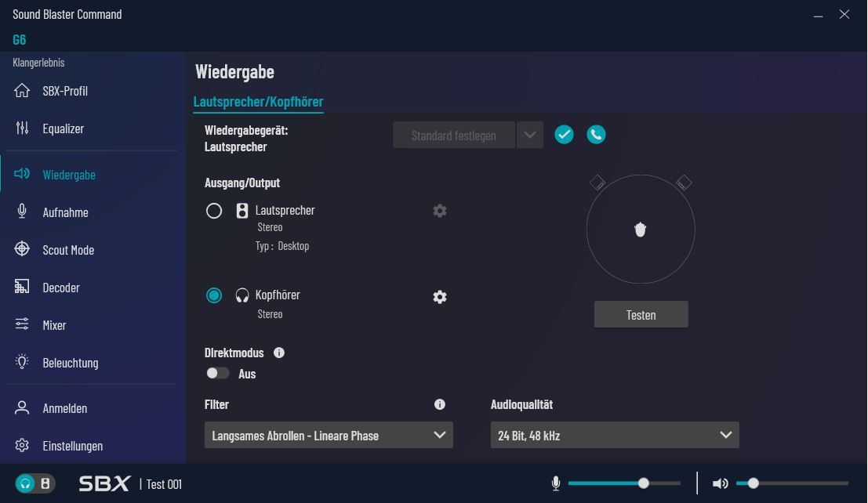Go to Equalizer menu item

click(63, 128)
